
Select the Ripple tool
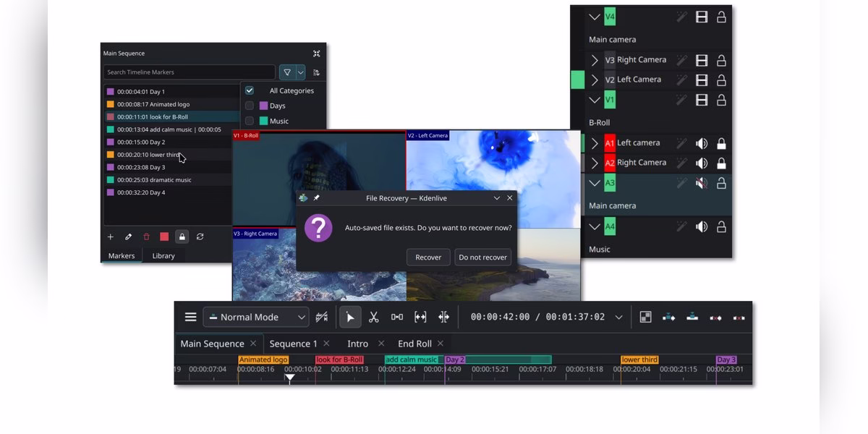tap(443, 317)
